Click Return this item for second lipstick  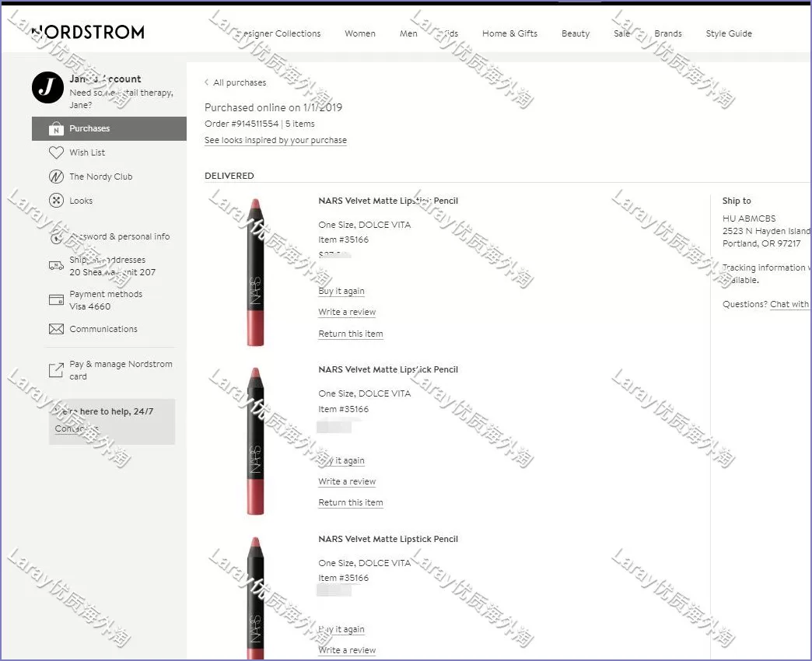351,502
